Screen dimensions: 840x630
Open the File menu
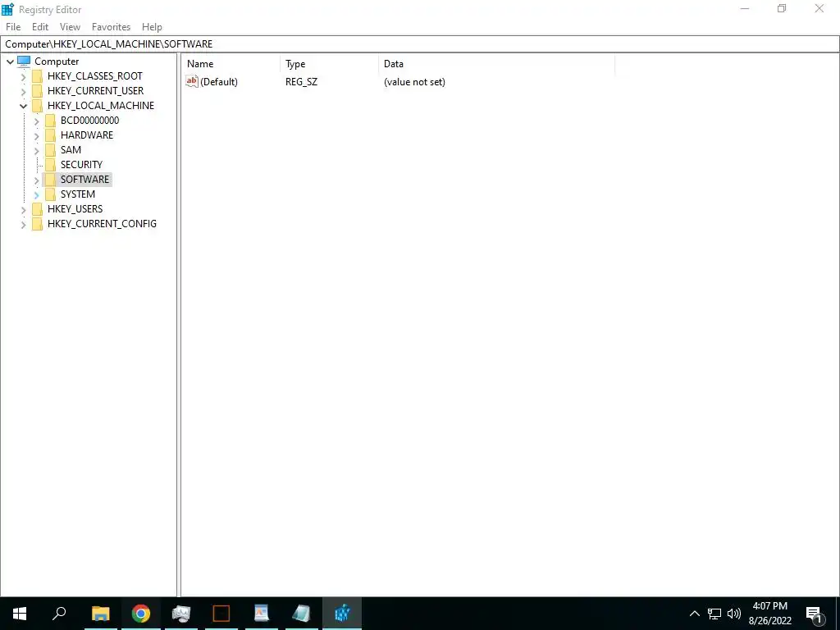click(x=13, y=27)
